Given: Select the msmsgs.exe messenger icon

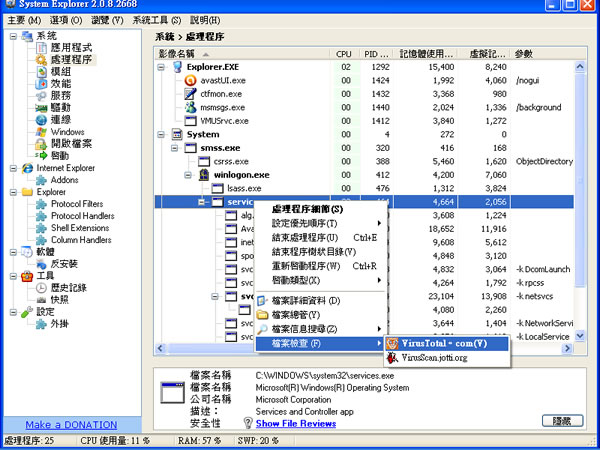Looking at the screenshot, I should pos(191,108).
